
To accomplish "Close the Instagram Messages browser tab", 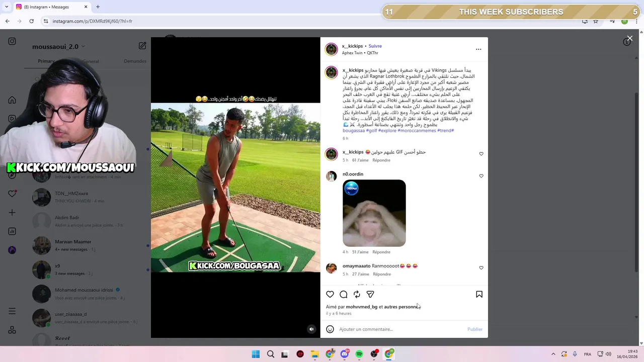I will coord(86,7).
